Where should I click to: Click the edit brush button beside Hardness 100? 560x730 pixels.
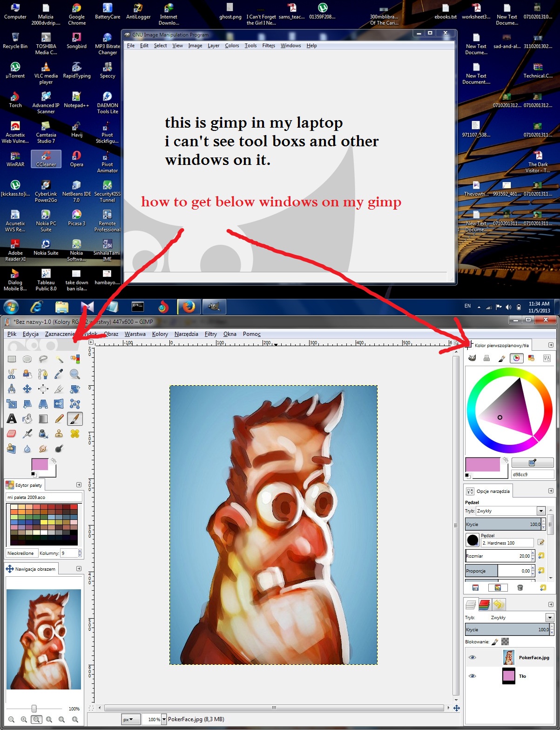click(541, 542)
